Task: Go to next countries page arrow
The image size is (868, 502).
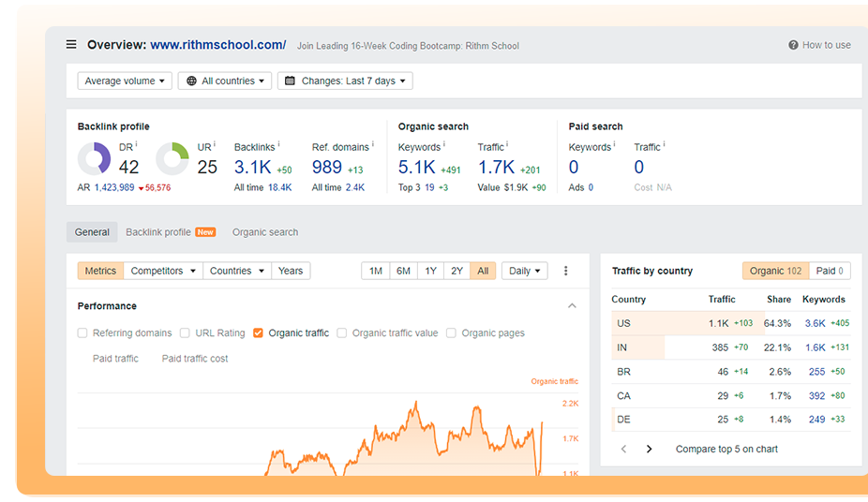Action: (x=650, y=449)
